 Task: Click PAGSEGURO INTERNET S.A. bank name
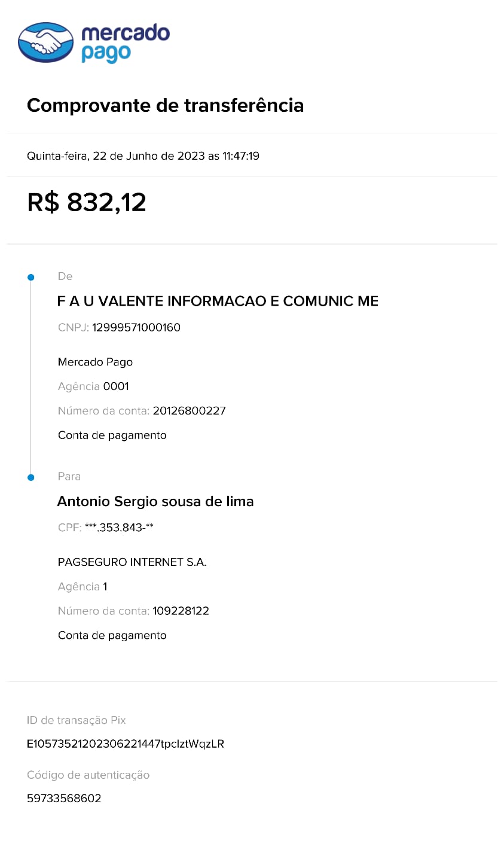tap(132, 562)
